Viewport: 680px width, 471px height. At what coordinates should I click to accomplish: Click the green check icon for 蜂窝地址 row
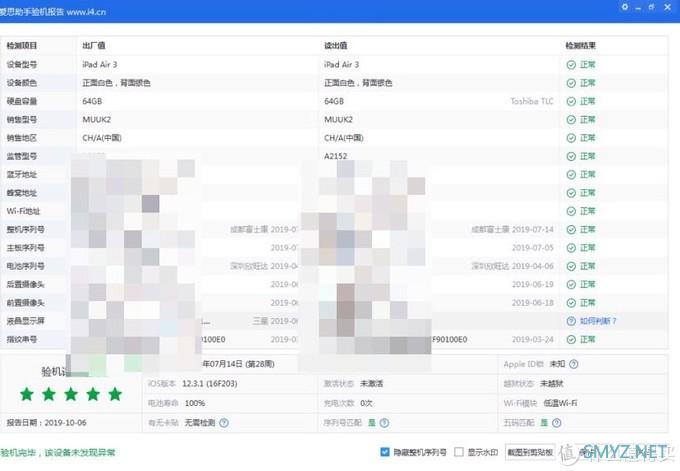pyautogui.click(x=571, y=193)
